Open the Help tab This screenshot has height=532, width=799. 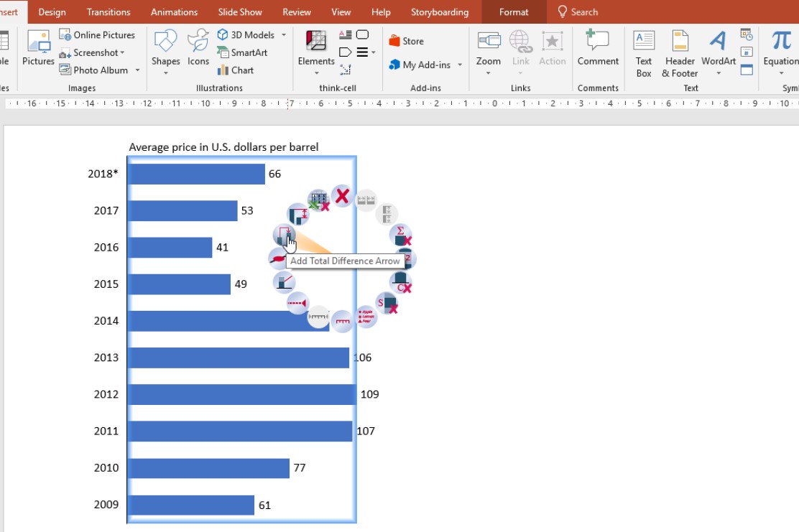(x=381, y=11)
